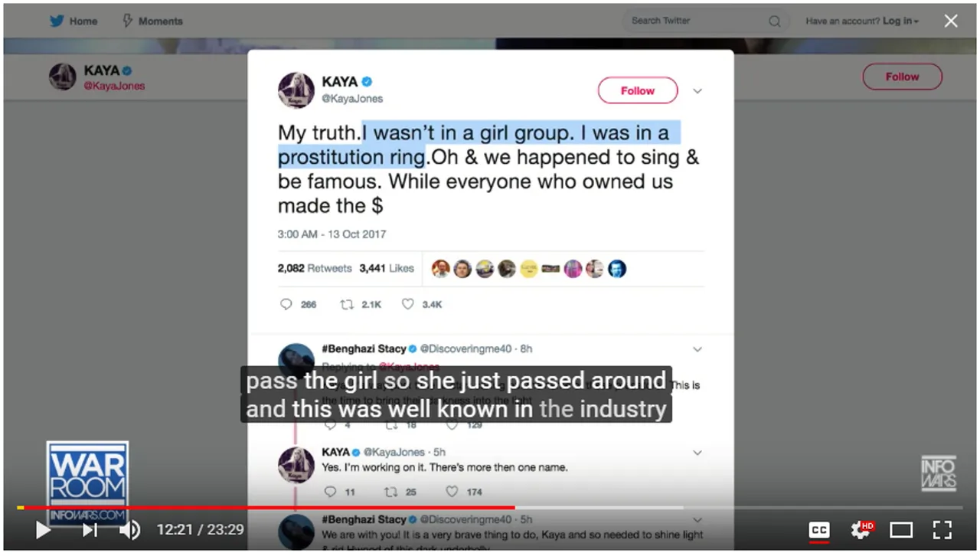Viewport: 980px width, 556px height.
Task: Like the main tweet heart icon
Action: tap(408, 304)
